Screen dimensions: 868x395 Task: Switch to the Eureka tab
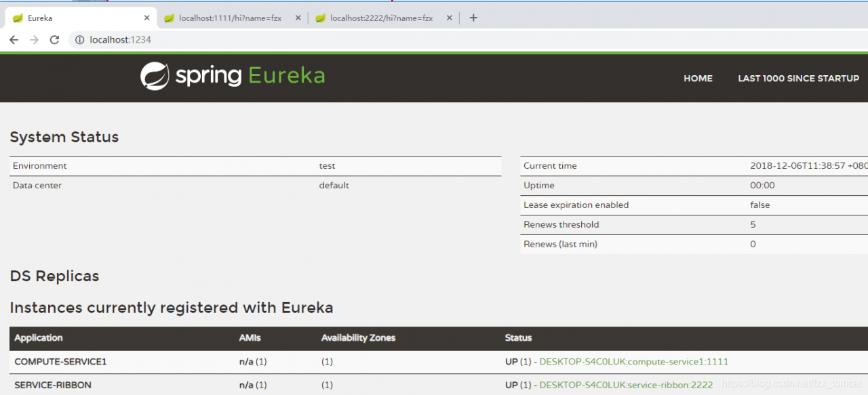(81, 18)
